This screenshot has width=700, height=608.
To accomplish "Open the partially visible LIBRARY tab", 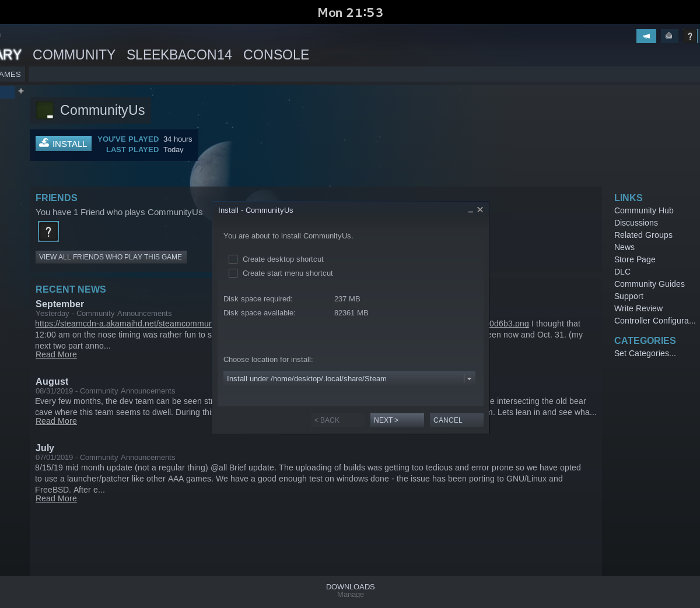I will pyautogui.click(x=10, y=55).
